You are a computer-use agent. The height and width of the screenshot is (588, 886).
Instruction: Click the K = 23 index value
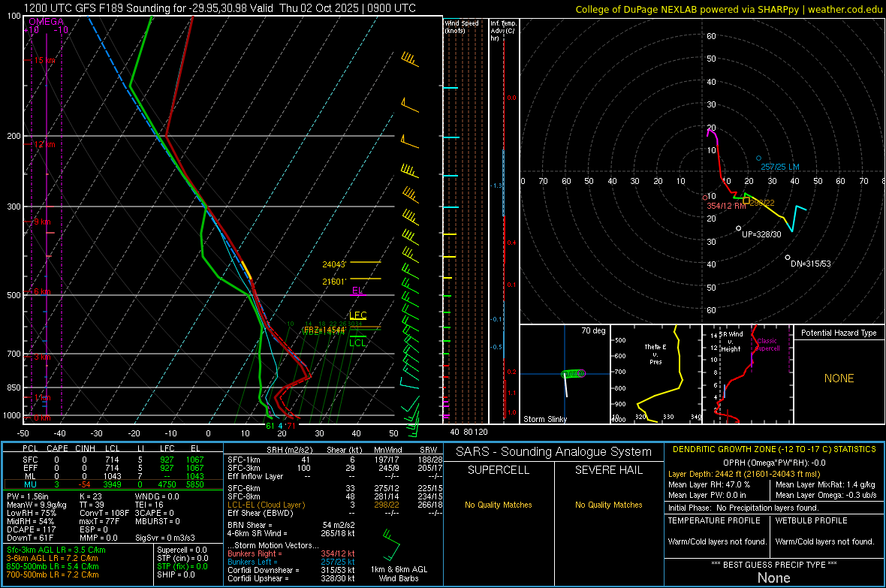pos(91,496)
